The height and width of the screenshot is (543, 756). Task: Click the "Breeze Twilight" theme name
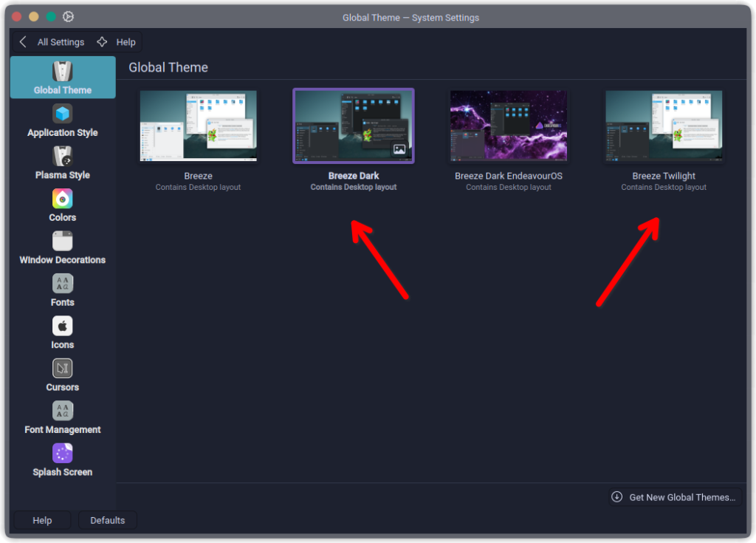664,176
